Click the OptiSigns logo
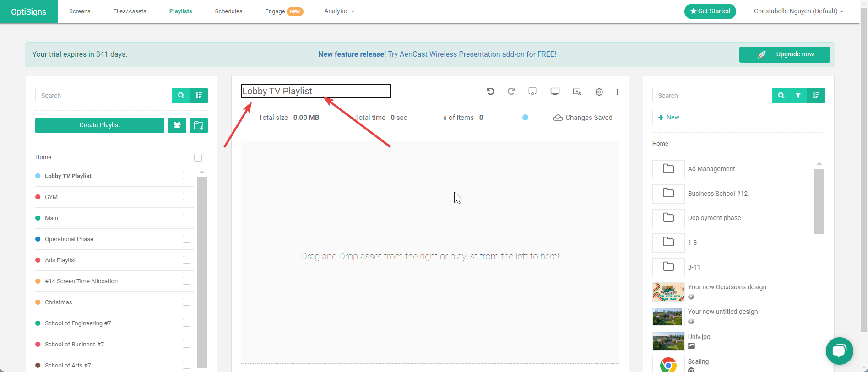 tap(29, 12)
